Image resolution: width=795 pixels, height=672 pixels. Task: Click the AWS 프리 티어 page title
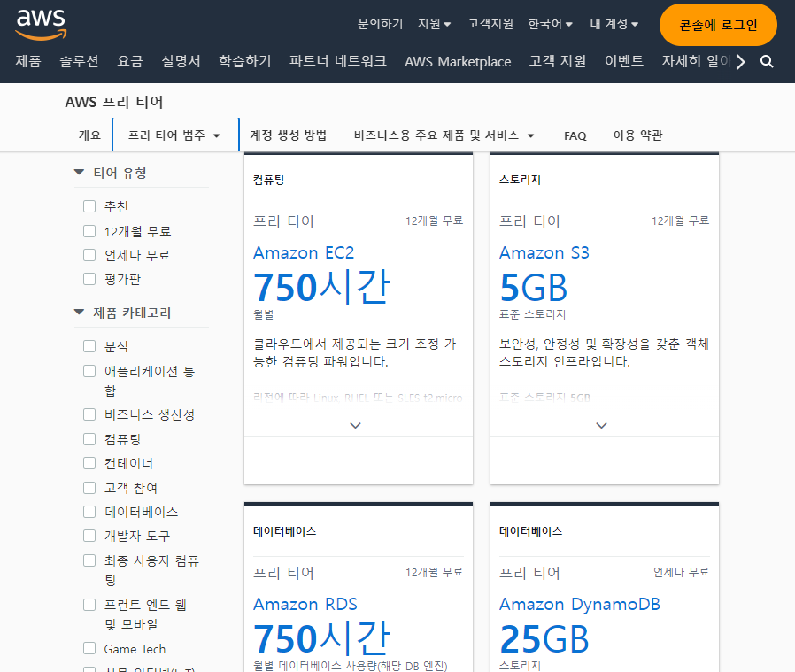coord(114,102)
